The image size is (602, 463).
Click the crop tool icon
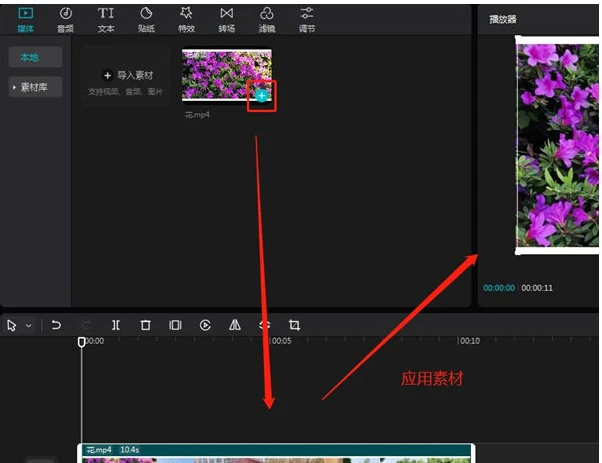click(294, 326)
